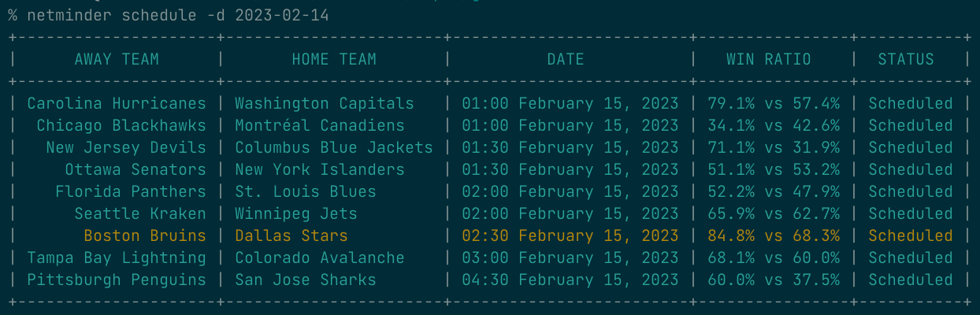
Task: Click the 04:30 February 15, 2023 date
Action: [x=570, y=280]
